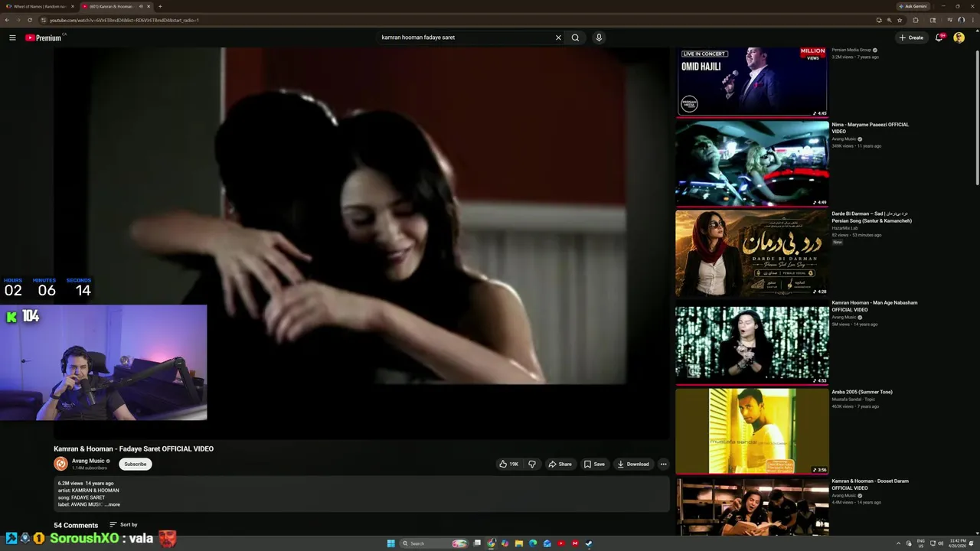
Task: Open browser extensions puzzle icon
Action: pyautogui.click(x=916, y=20)
